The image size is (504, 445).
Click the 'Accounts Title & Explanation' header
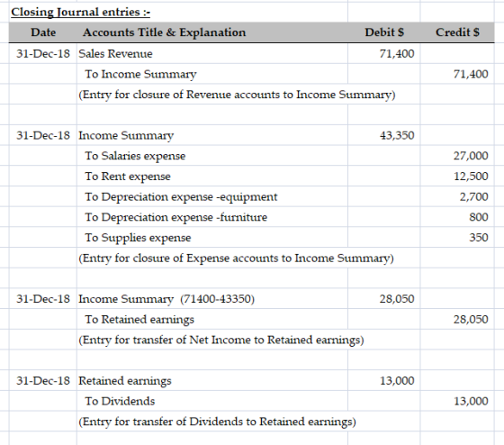[164, 32]
